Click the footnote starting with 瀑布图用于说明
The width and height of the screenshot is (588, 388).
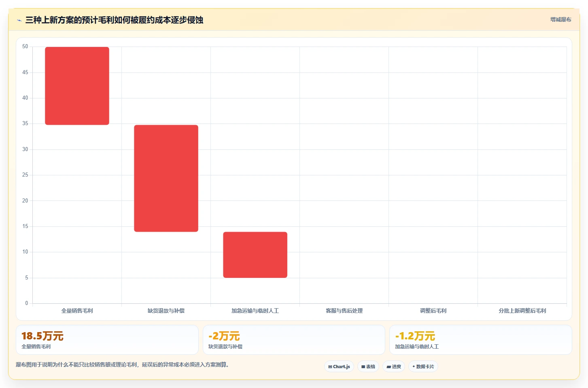[123, 365]
